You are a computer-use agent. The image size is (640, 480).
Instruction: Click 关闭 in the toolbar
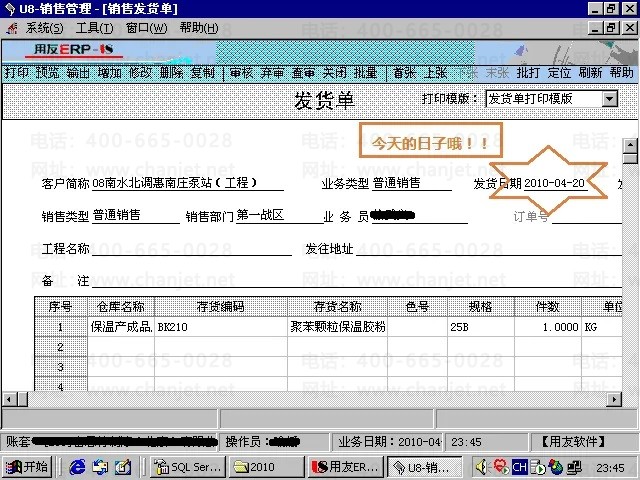point(334,73)
